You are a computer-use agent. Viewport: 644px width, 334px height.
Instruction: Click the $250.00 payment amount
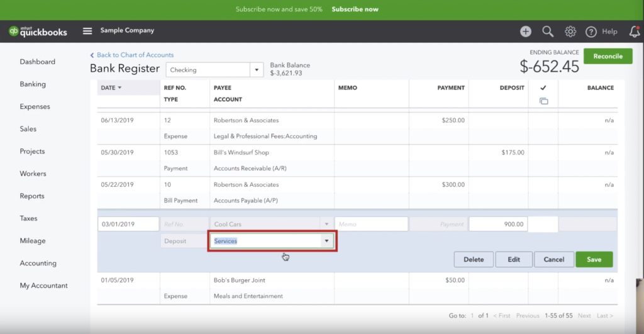click(x=453, y=120)
